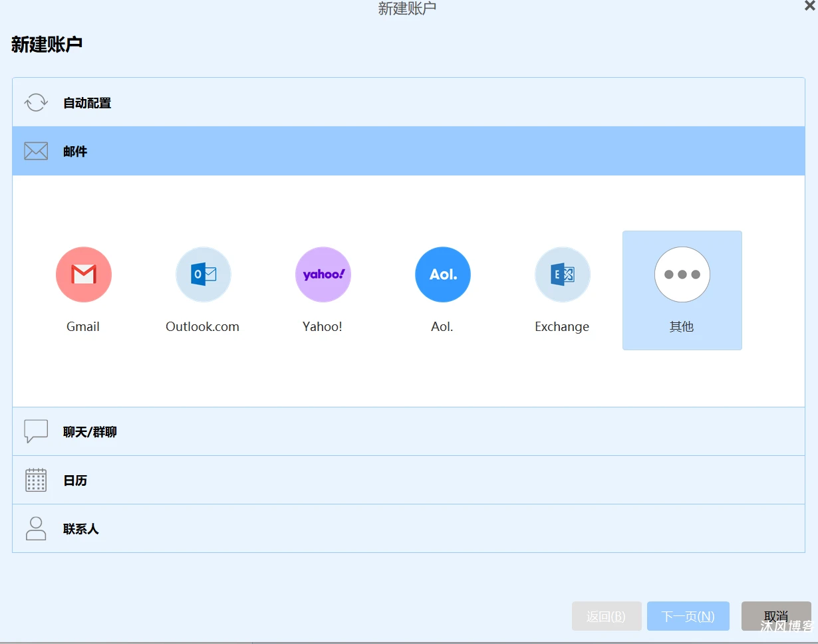Click the Outlook.com text label
Viewport: 818px width, 644px height.
point(203,326)
